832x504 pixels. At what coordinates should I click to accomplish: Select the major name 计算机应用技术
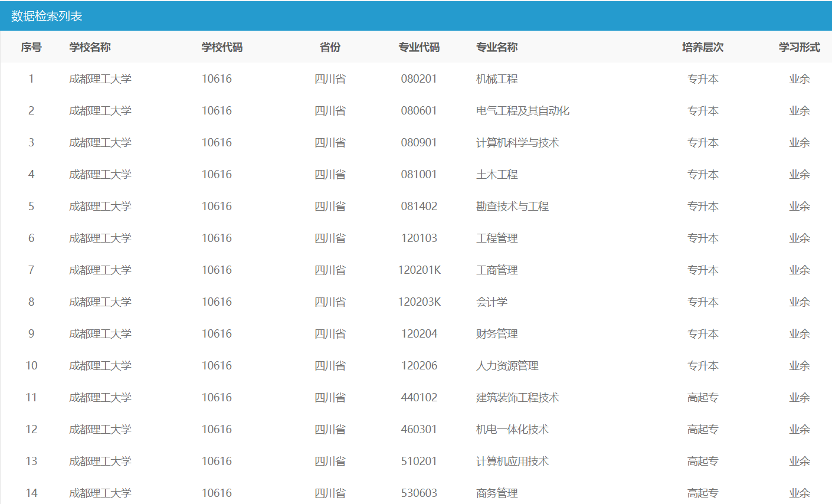[x=512, y=462]
